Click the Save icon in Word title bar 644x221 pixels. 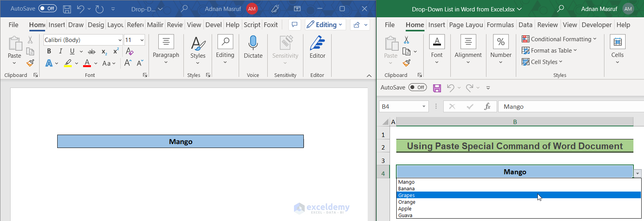[67, 9]
